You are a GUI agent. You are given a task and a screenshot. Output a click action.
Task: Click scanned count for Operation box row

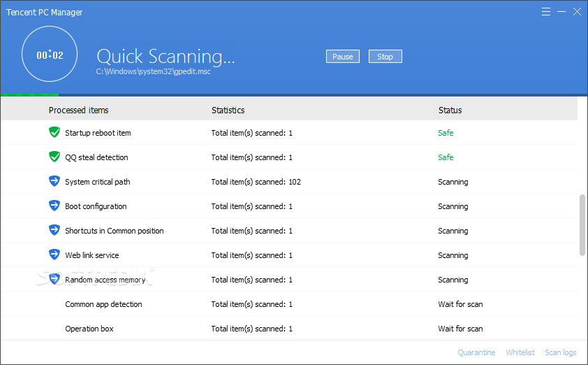(x=252, y=329)
